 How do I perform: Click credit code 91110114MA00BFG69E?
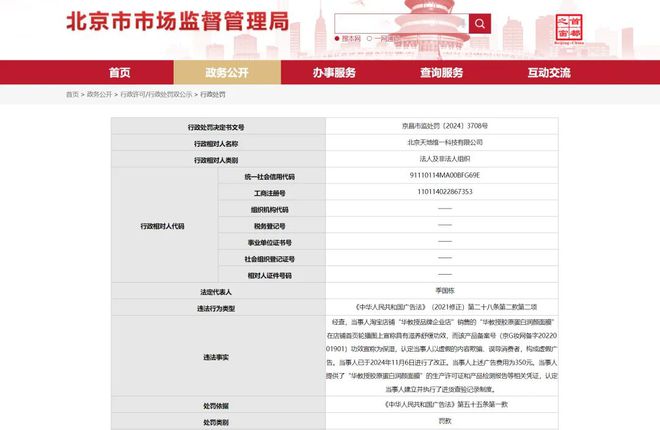tap(444, 175)
